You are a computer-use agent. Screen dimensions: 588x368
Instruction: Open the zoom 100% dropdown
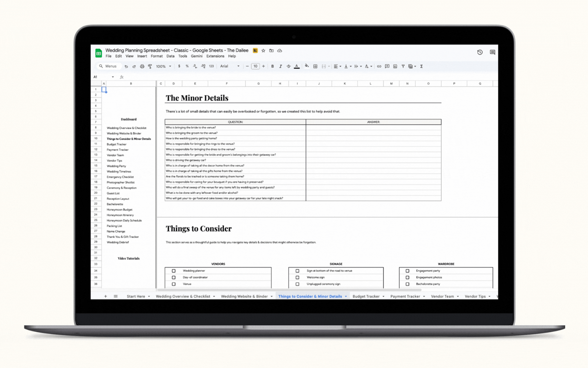[164, 66]
